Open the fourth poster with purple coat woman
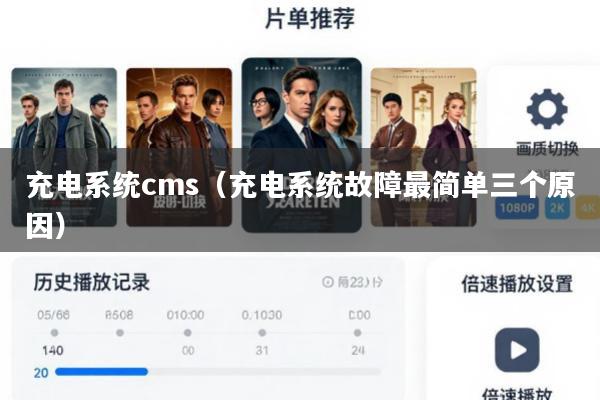This screenshot has height=400, width=600. click(424, 147)
